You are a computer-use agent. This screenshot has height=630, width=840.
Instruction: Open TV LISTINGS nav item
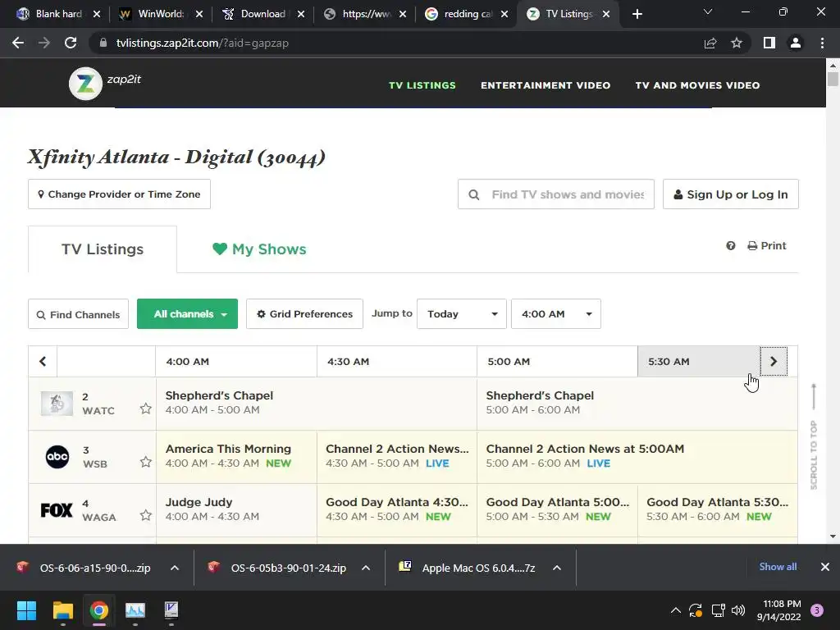click(422, 85)
